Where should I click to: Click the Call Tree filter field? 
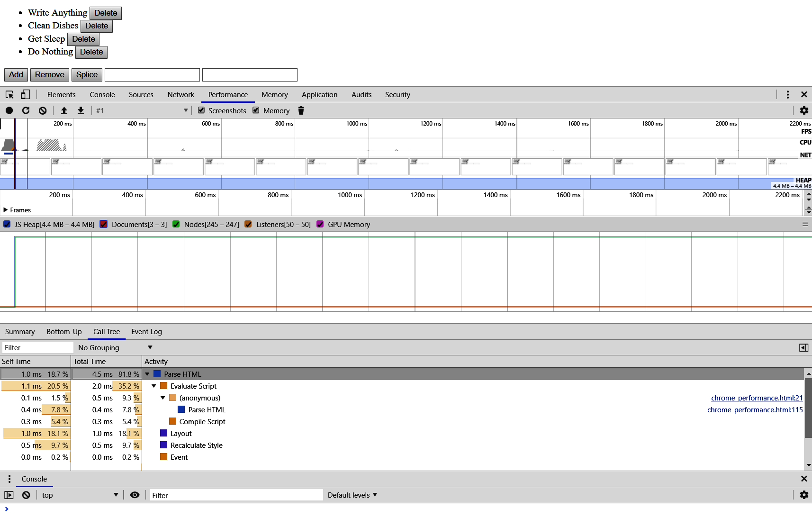tap(37, 347)
